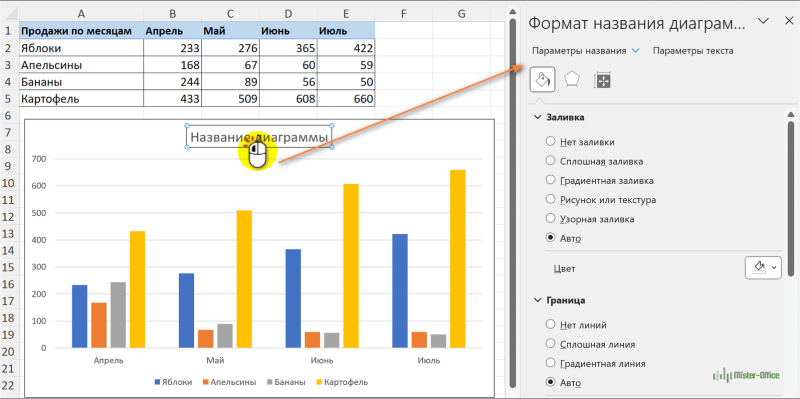Click the fill color paint bucket button
The width and height of the screenshot is (800, 399).
point(763,268)
